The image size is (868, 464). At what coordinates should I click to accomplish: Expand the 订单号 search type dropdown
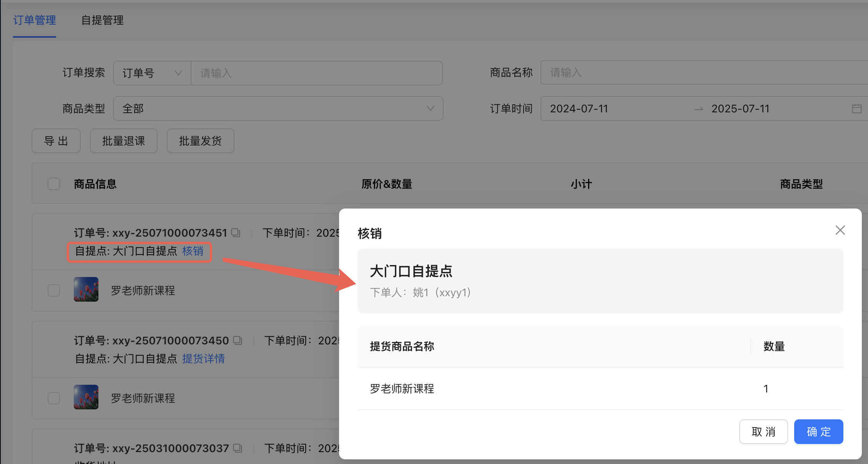point(152,73)
